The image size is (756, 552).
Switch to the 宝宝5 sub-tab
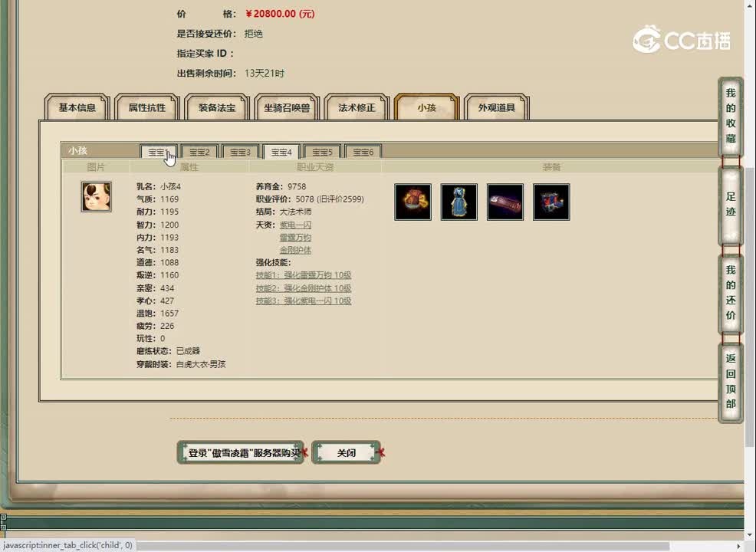click(323, 152)
